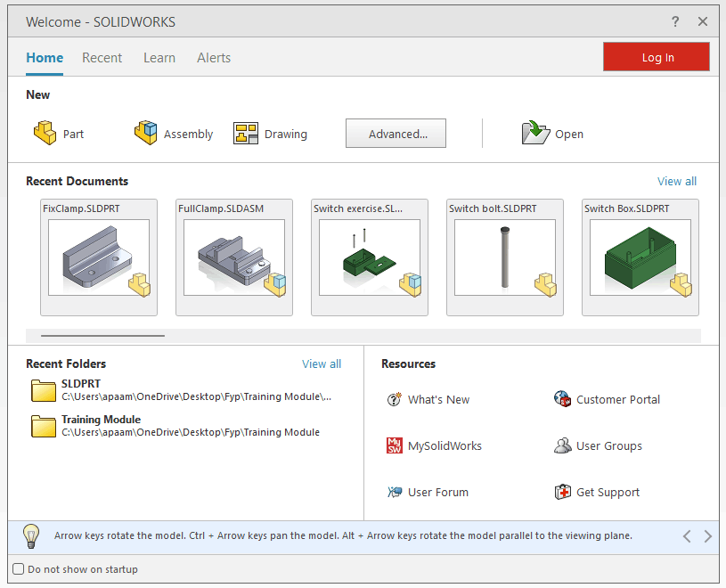This screenshot has height=588, width=726.
Task: Open the What's New resource icon
Action: 394,399
